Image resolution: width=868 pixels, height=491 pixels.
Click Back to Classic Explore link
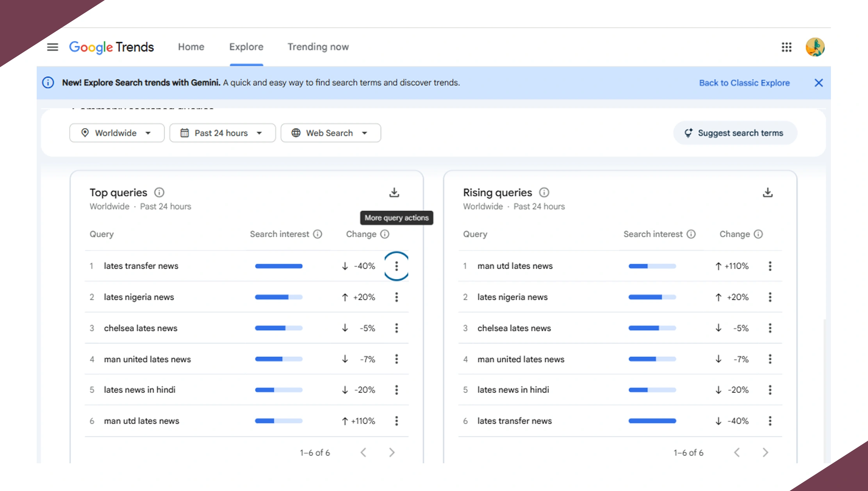pos(744,83)
